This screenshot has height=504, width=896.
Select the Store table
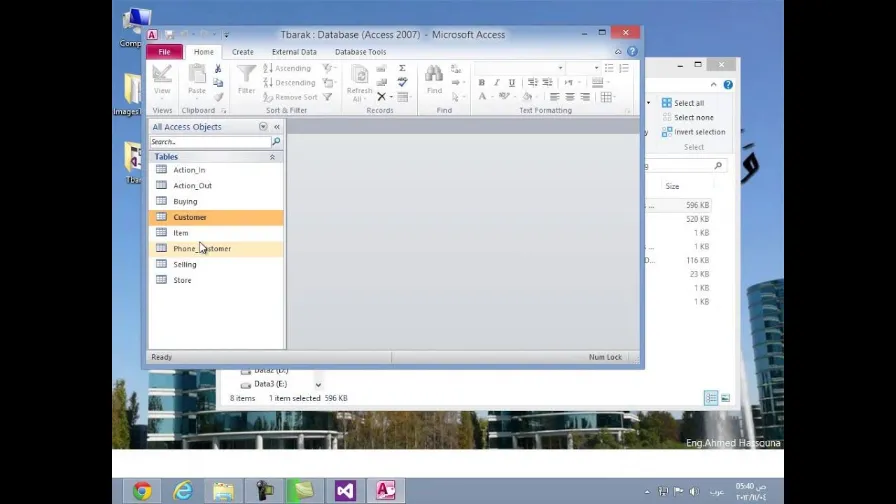tap(216, 280)
